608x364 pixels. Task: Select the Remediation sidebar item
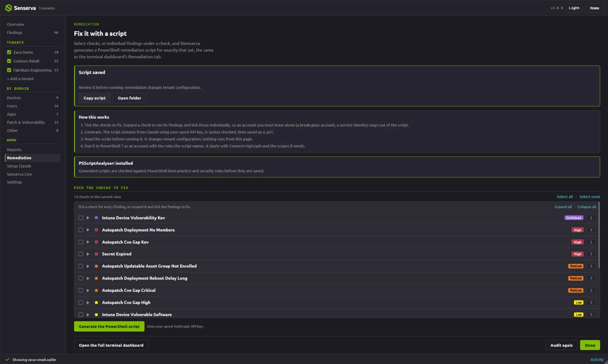point(33,158)
